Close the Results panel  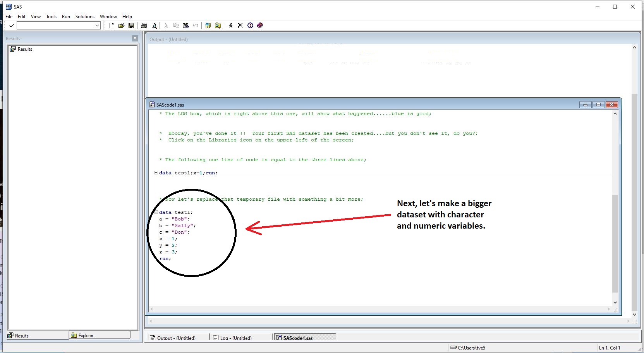point(135,38)
